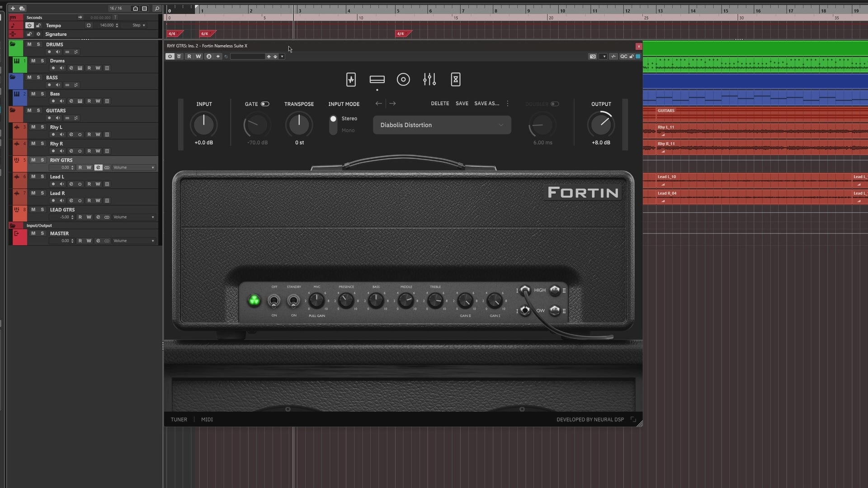
Task: Toggle the DOUBLER switch
Action: click(x=555, y=104)
